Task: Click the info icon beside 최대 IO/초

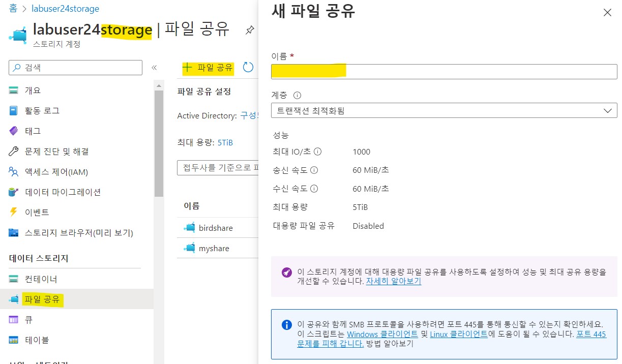Action: pyautogui.click(x=317, y=151)
